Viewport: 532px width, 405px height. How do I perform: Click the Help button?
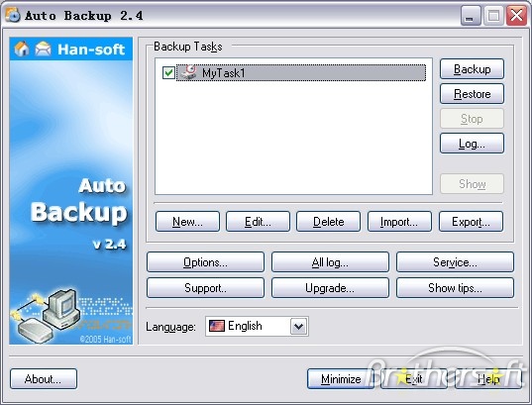tap(487, 379)
